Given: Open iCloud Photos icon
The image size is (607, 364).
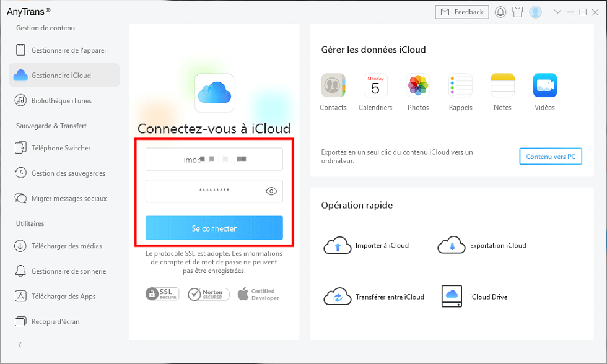Looking at the screenshot, I should 417,85.
